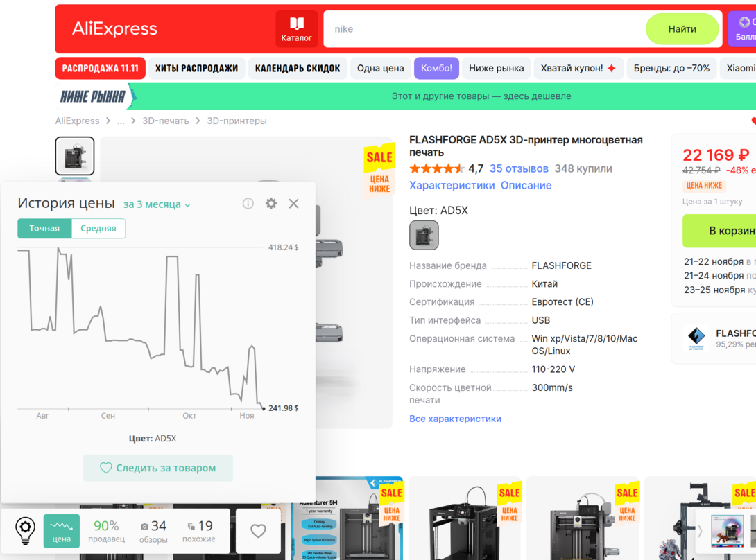The height and width of the screenshot is (560, 756).
Task: Switch to Точная price mode
Action: [x=44, y=229]
